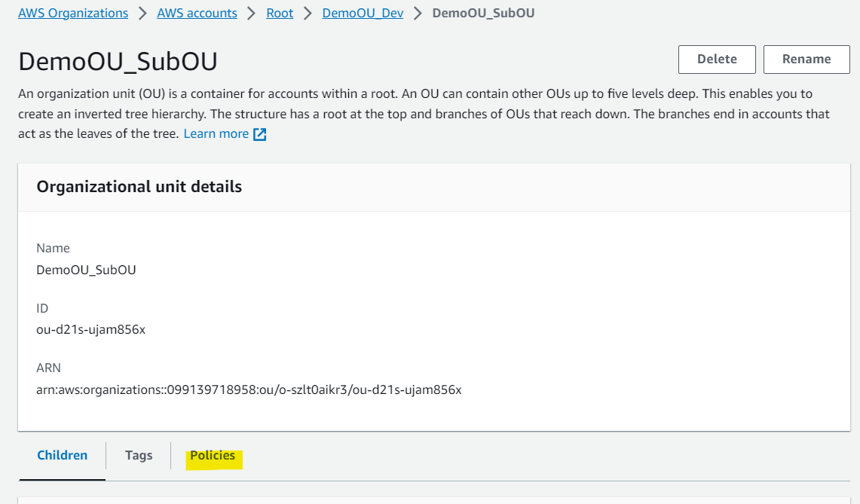This screenshot has height=504, width=860.
Task: Click the DemoOU_SubOU page title heading
Action: (118, 61)
